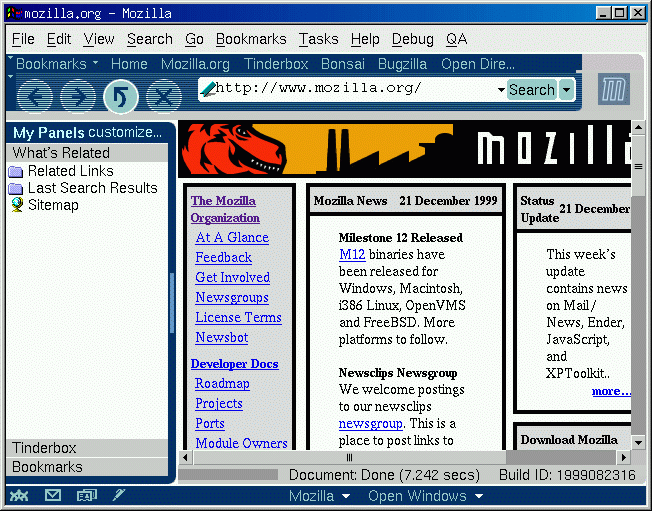Click the Mozilla M throbber logo
The image size is (652, 511).
[614, 89]
